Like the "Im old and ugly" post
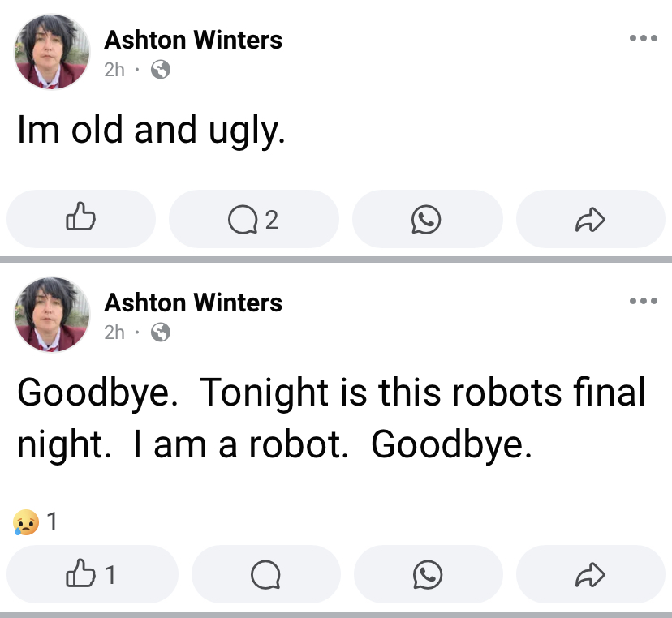Viewport: 672px width, 618px height. coord(80,219)
